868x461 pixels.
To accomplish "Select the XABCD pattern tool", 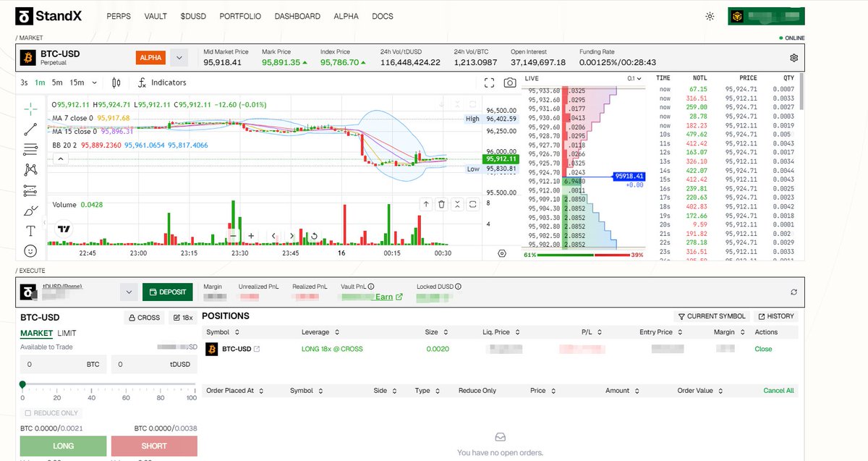I will [x=30, y=170].
